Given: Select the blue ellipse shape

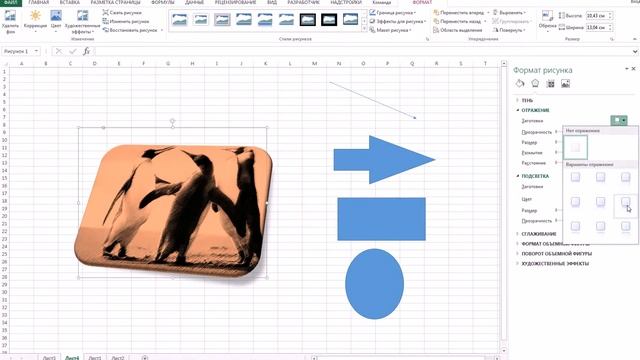Looking at the screenshot, I should click(374, 284).
